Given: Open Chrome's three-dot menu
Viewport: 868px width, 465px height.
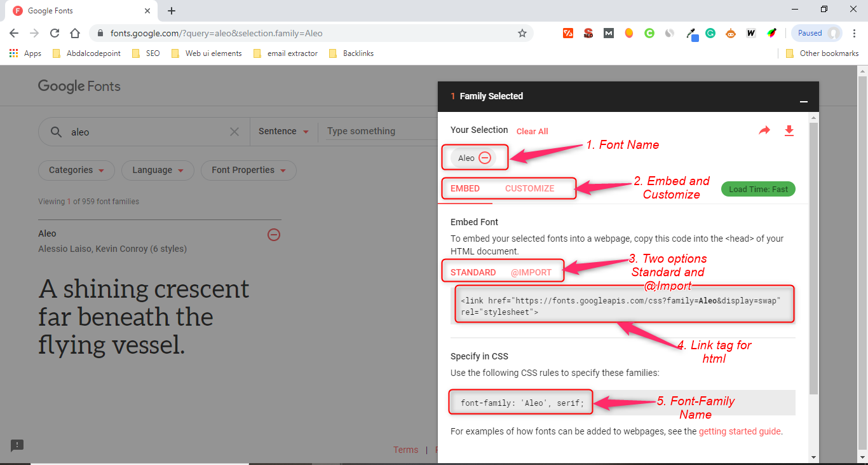Looking at the screenshot, I should [x=855, y=33].
